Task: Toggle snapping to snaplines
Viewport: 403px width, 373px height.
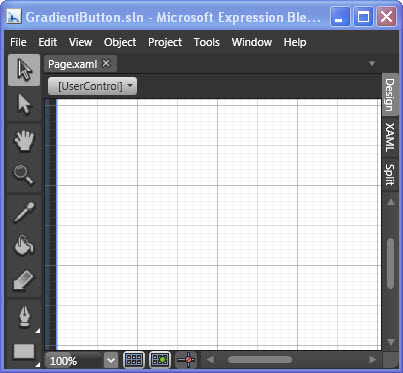Action: pyautogui.click(x=187, y=360)
